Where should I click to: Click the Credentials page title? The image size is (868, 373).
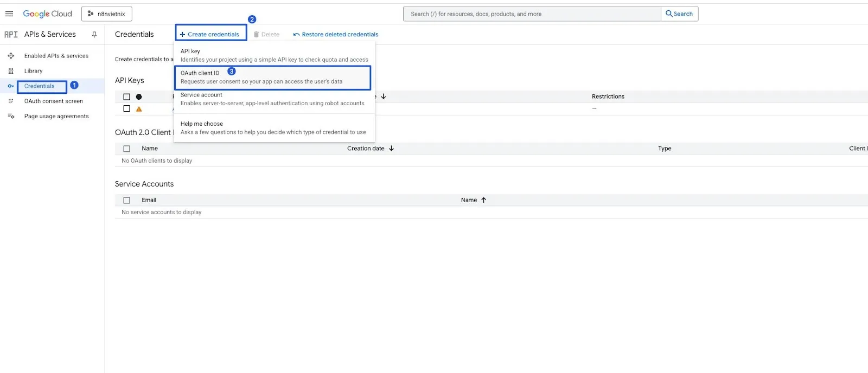pos(135,34)
